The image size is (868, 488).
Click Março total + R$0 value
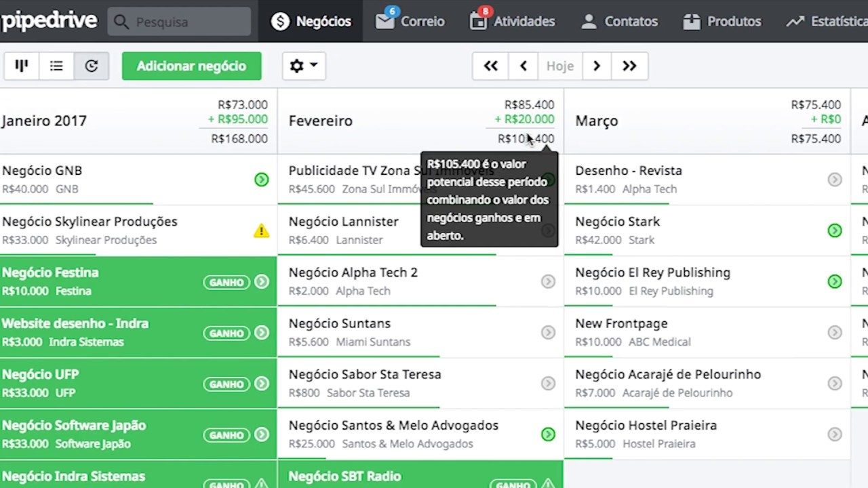(826, 119)
